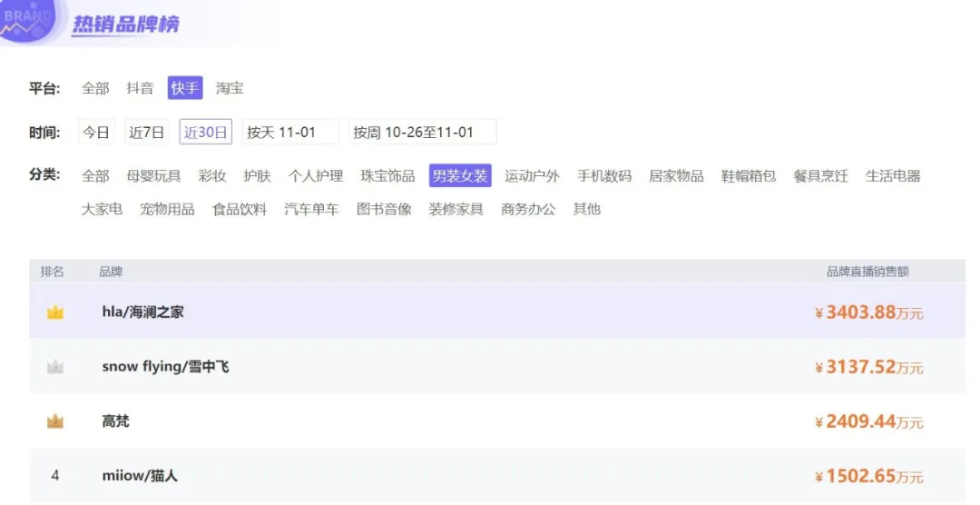
Task: Switch platform filter to 抖音
Action: pyautogui.click(x=140, y=88)
